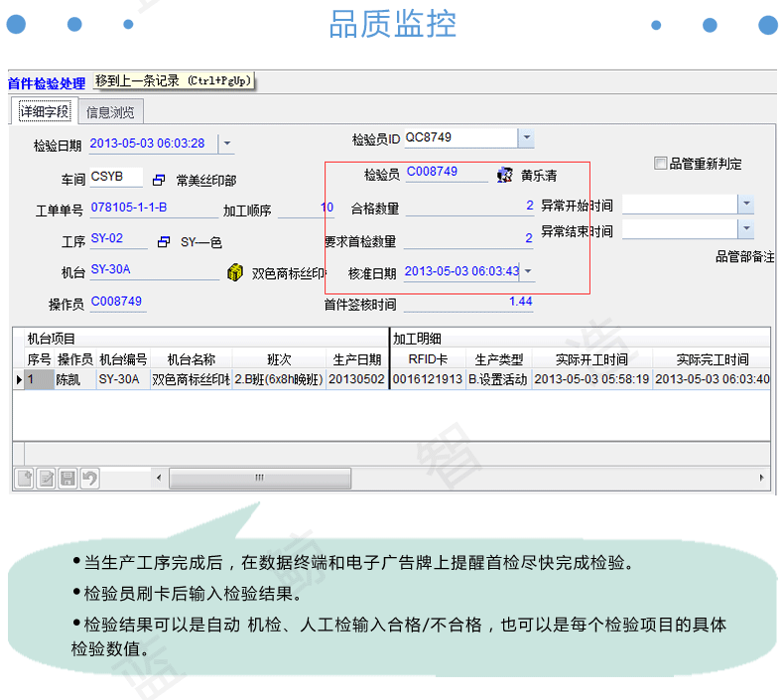Click the yellow machine icon beside SY-30A
784x700 pixels.
coord(234,273)
